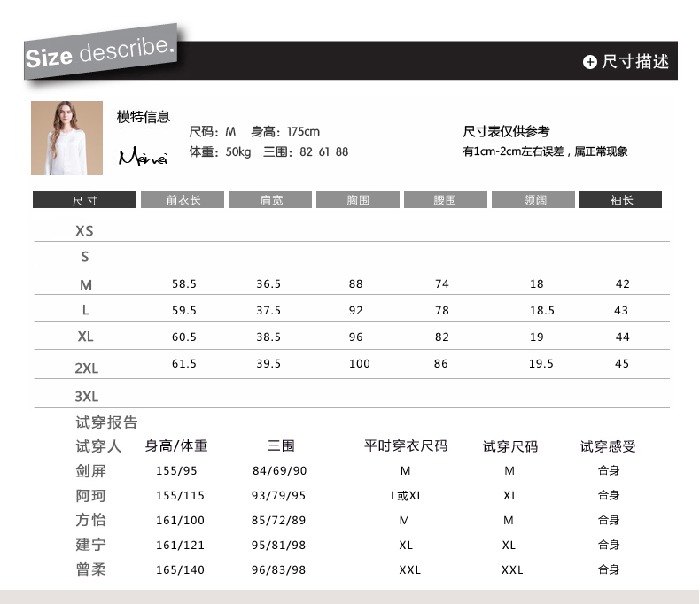The height and width of the screenshot is (604, 700).
Task: Click the 尺寸表仅供参考 notice text
Action: pos(506,131)
